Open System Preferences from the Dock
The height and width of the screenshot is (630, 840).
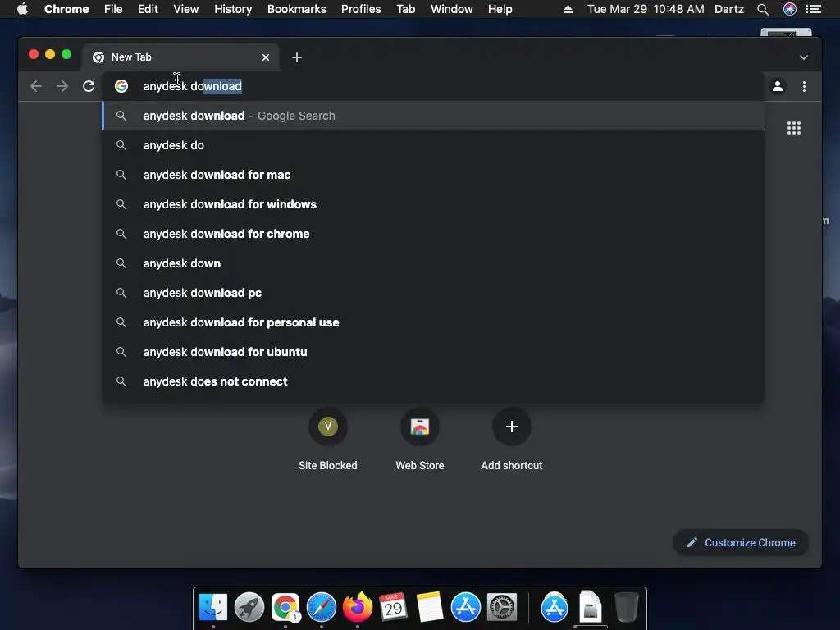click(502, 607)
